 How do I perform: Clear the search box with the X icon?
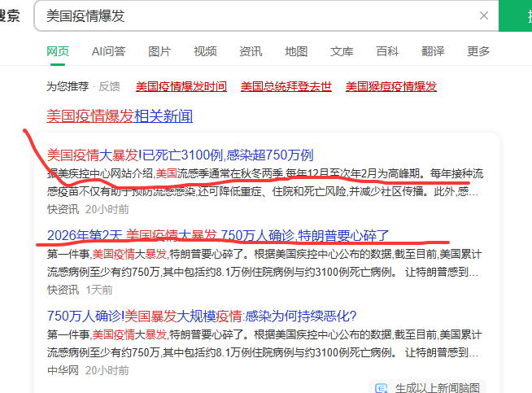(484, 15)
